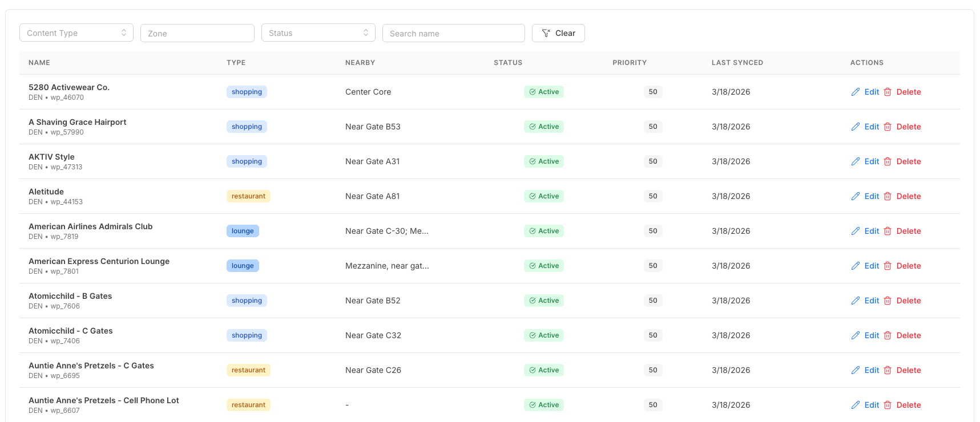Click trash icon in 5280 Activewear Co. row
Screen dimensions: 980x422
tap(888, 92)
